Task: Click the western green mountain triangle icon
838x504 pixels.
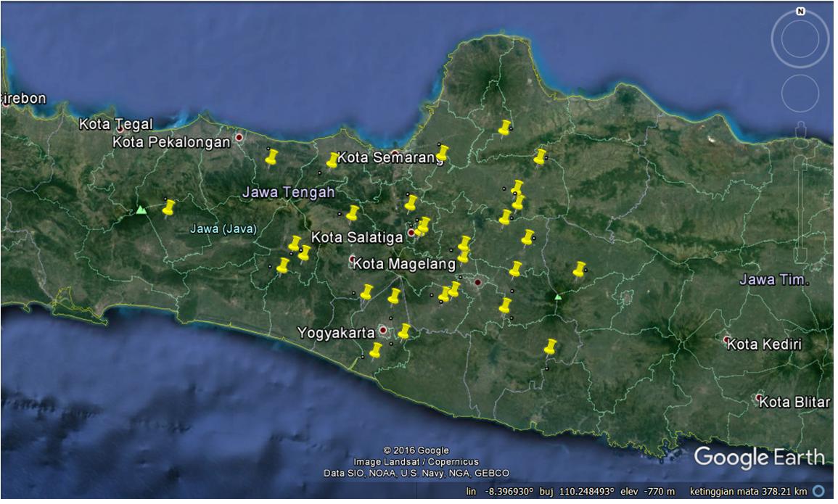Action: (x=141, y=210)
